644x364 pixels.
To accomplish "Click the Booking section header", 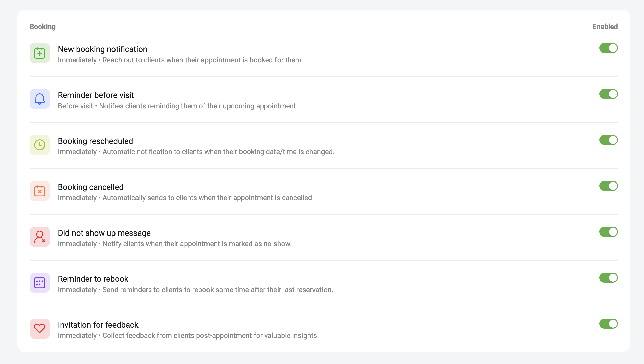I will (42, 27).
